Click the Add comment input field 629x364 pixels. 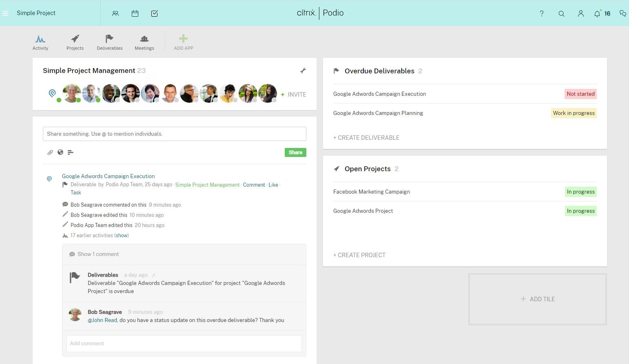(184, 344)
